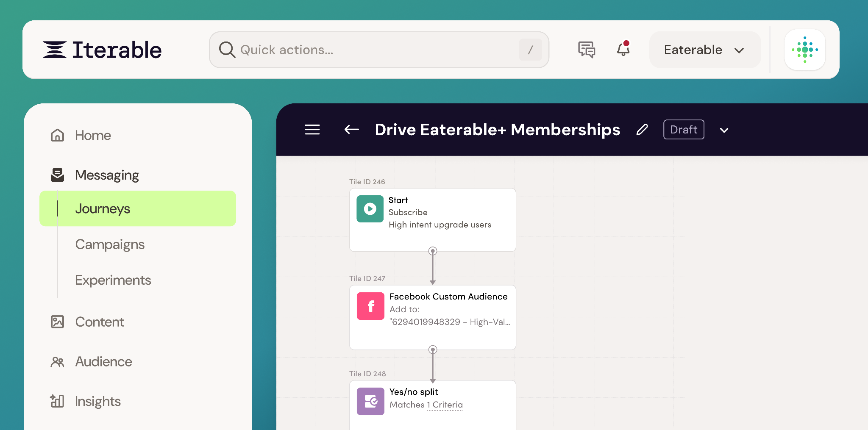Click 'Add to:' text in Facebook tile
The height and width of the screenshot is (430, 868).
[404, 309]
